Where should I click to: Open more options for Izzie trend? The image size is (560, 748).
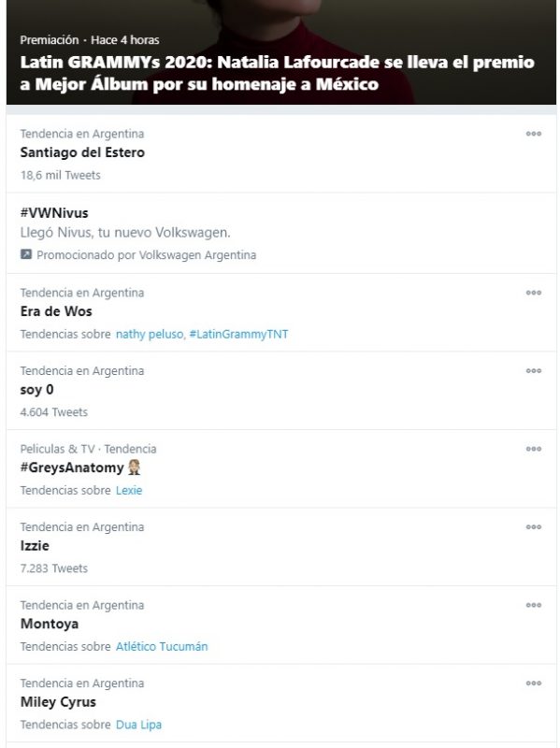click(x=533, y=527)
